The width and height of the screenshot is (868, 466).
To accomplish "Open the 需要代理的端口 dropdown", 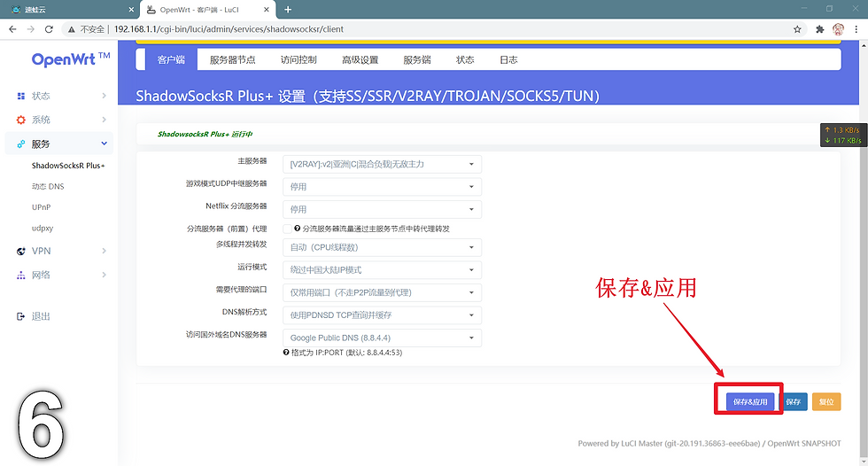I will point(382,292).
